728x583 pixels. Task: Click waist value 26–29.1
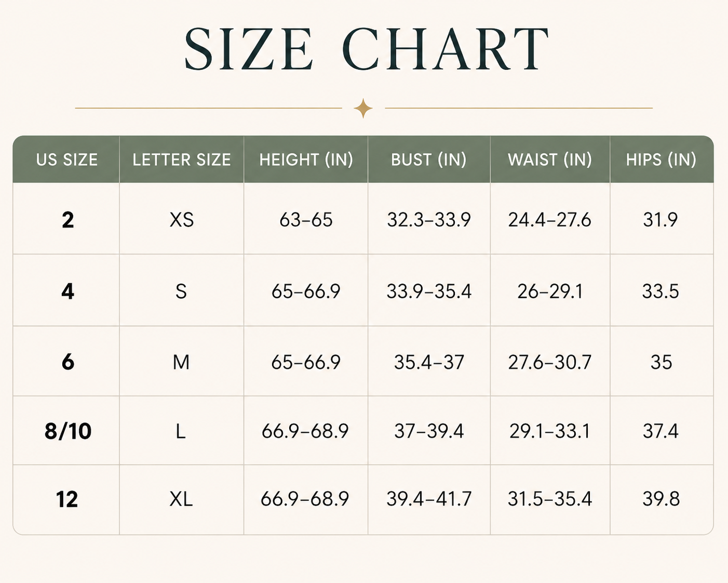[550, 291]
